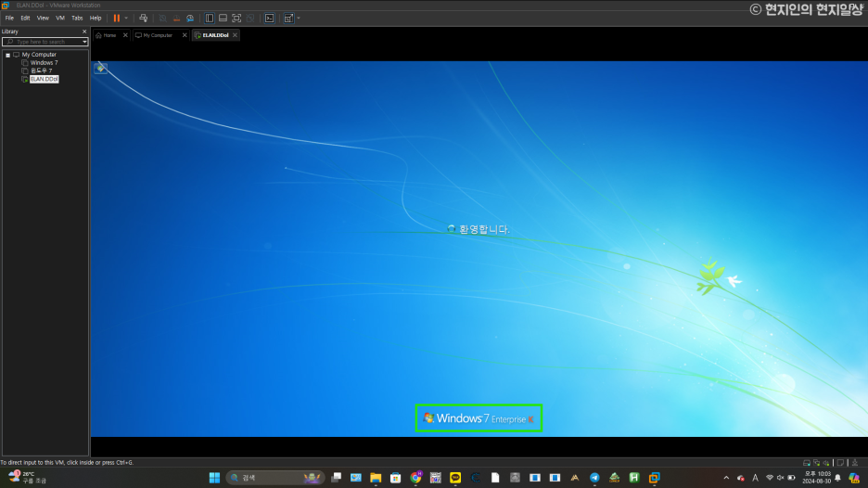Select the Windows 7 VM in library
The image size is (868, 488).
(x=44, y=62)
